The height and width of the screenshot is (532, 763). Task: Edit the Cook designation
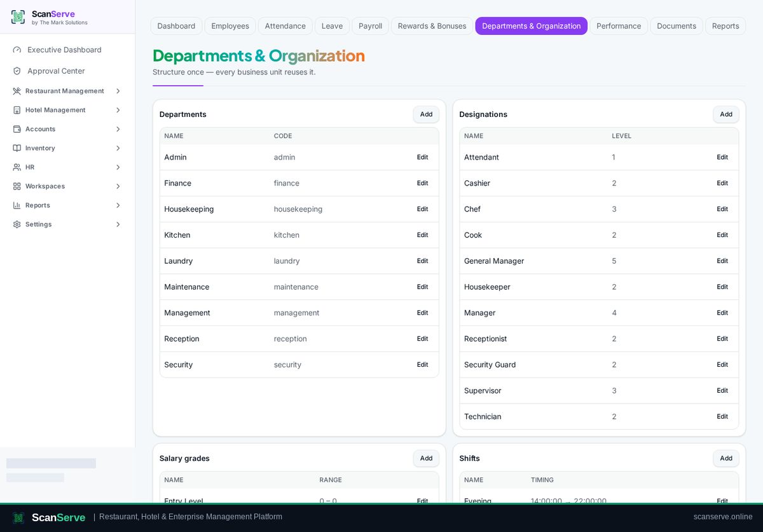click(722, 235)
